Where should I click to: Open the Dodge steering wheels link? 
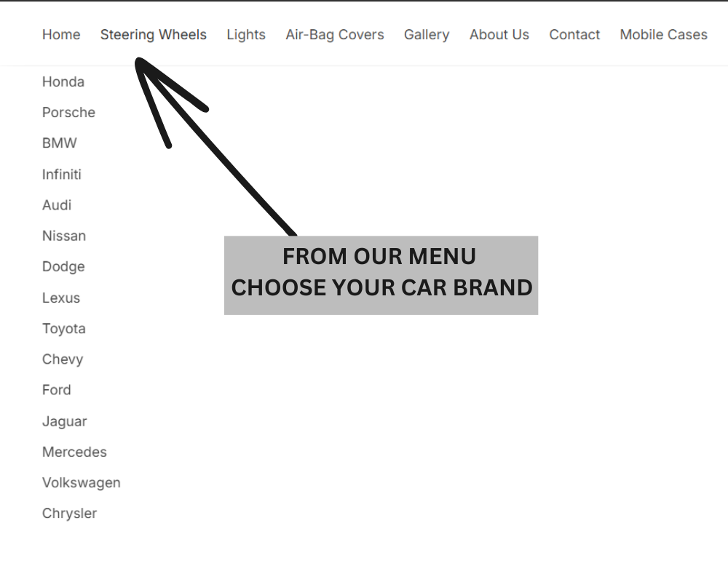[x=63, y=266]
